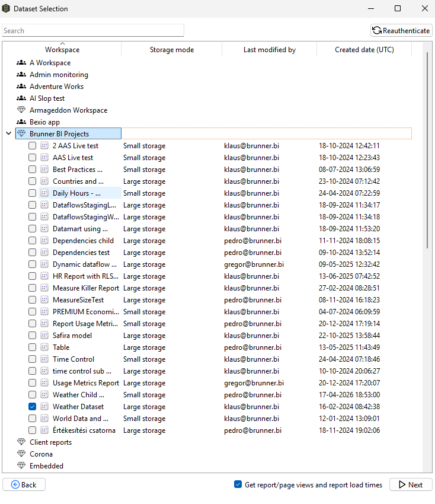Click the Measure Killer app icon in title bar
The width and height of the screenshot is (435, 504).
(6, 9)
